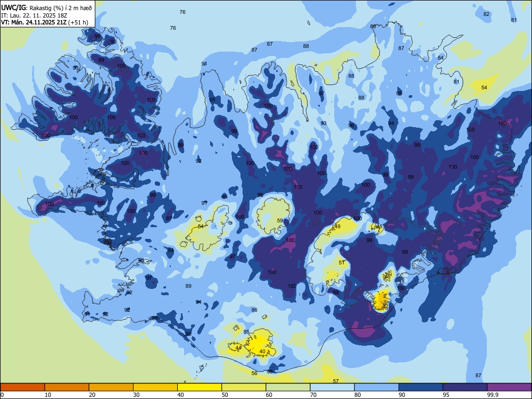
Task: Click the lightest blue 70–80 legend swatch
Action: (x=332, y=387)
